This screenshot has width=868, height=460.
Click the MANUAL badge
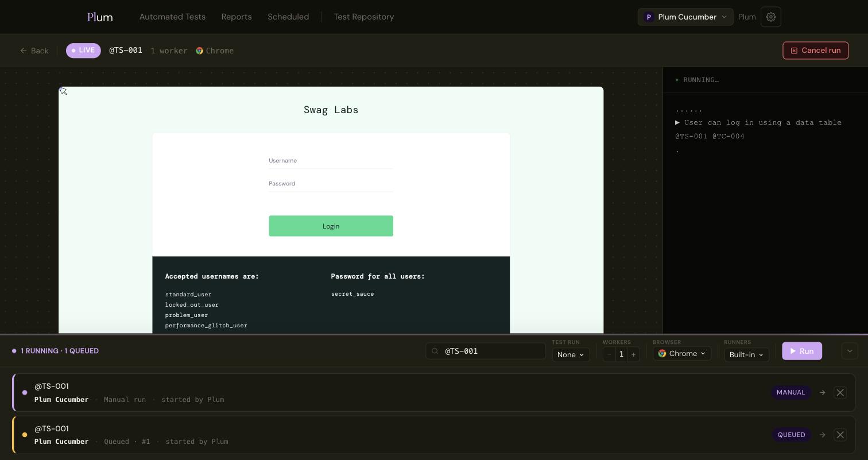point(790,393)
